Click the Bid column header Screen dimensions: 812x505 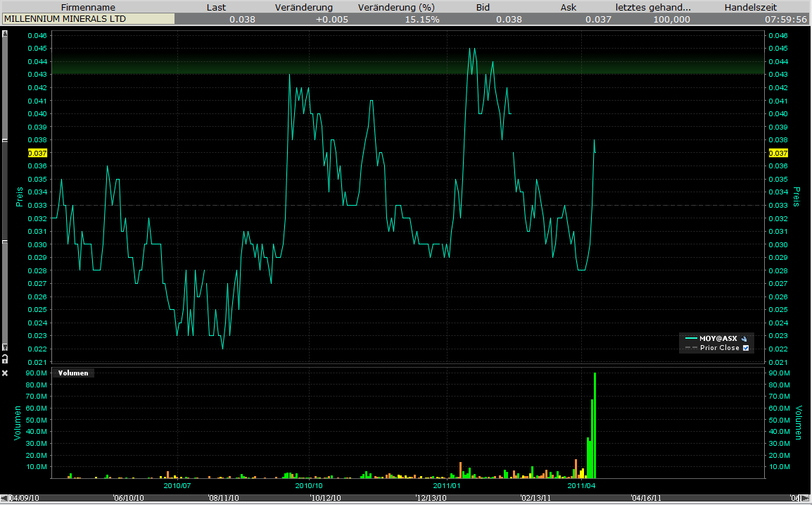[483, 7]
